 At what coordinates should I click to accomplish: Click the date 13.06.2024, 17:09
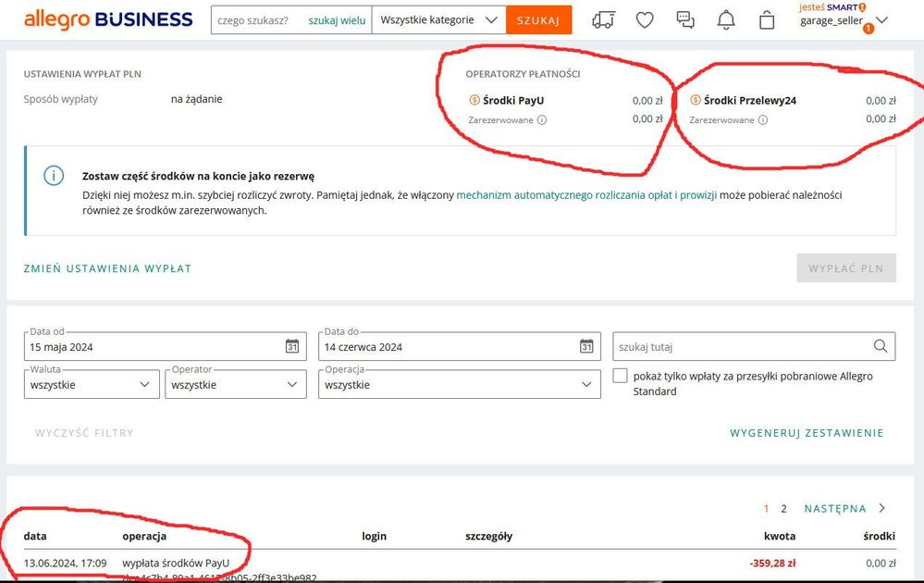tap(65, 563)
